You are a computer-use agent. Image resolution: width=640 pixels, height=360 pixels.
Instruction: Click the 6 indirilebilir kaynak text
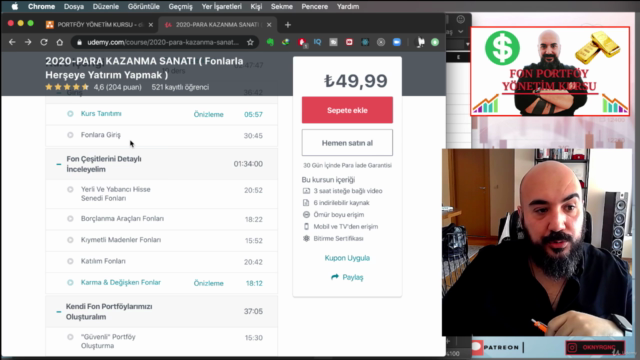pos(341,203)
